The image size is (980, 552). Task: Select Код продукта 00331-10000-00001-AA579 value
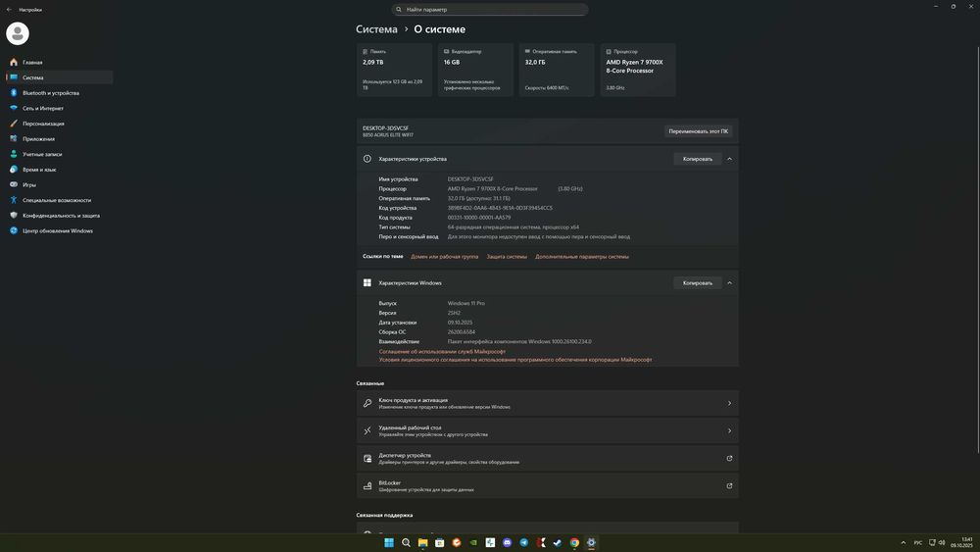(x=479, y=218)
